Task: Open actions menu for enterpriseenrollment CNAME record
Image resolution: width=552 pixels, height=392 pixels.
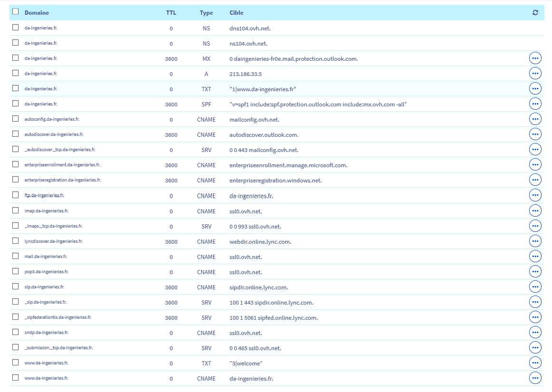Action: (535, 165)
